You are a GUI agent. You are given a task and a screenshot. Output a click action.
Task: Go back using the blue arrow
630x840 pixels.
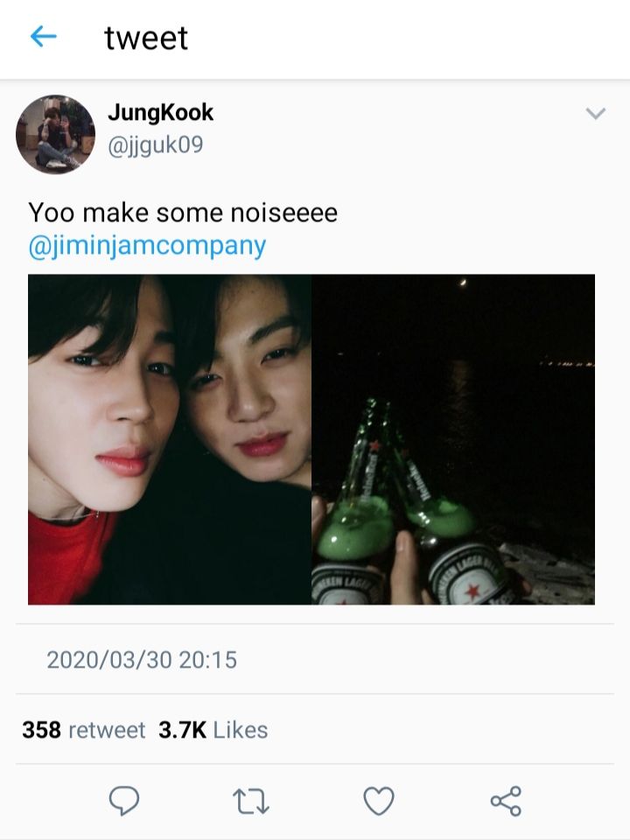tap(43, 37)
